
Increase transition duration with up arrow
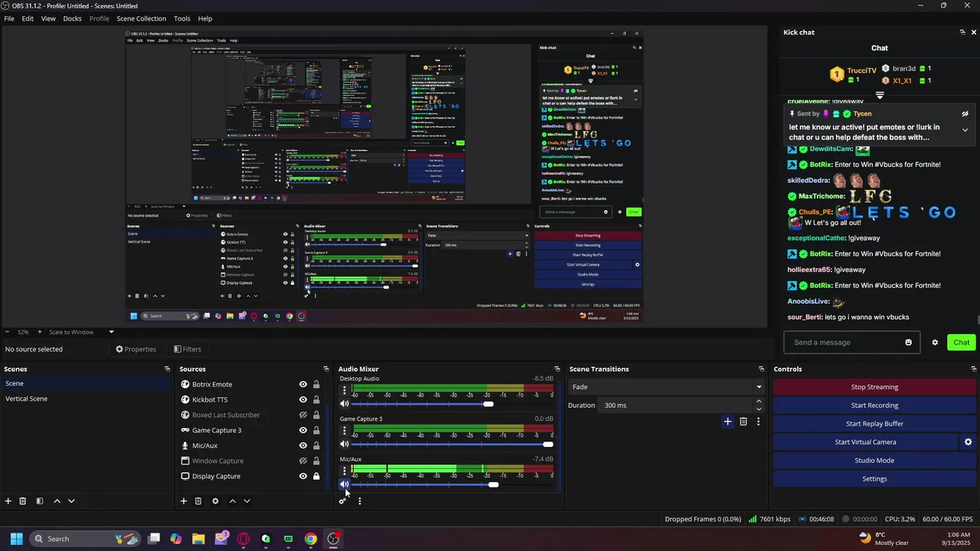[x=759, y=401]
